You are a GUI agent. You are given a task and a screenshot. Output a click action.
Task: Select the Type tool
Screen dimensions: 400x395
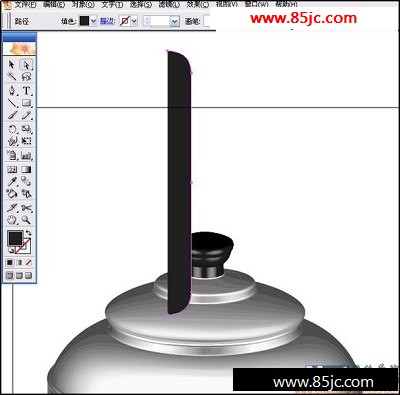tap(26, 91)
